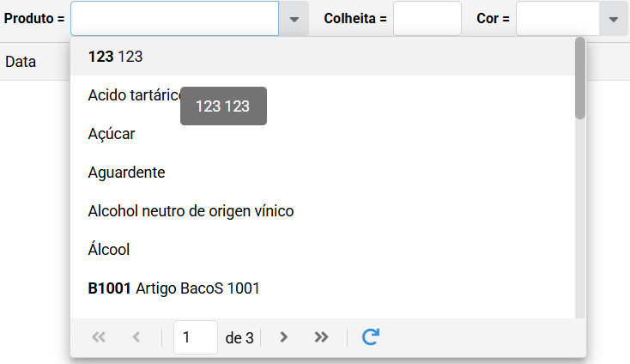Choose Acido tartárico from the list
Viewport: 630px width, 364px height.
pos(322,95)
